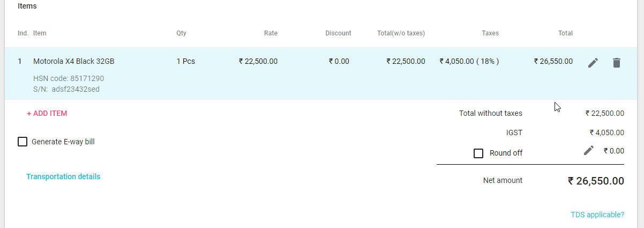The height and width of the screenshot is (228, 644).
Task: Edit the Motorola X4 item row
Action: [593, 63]
